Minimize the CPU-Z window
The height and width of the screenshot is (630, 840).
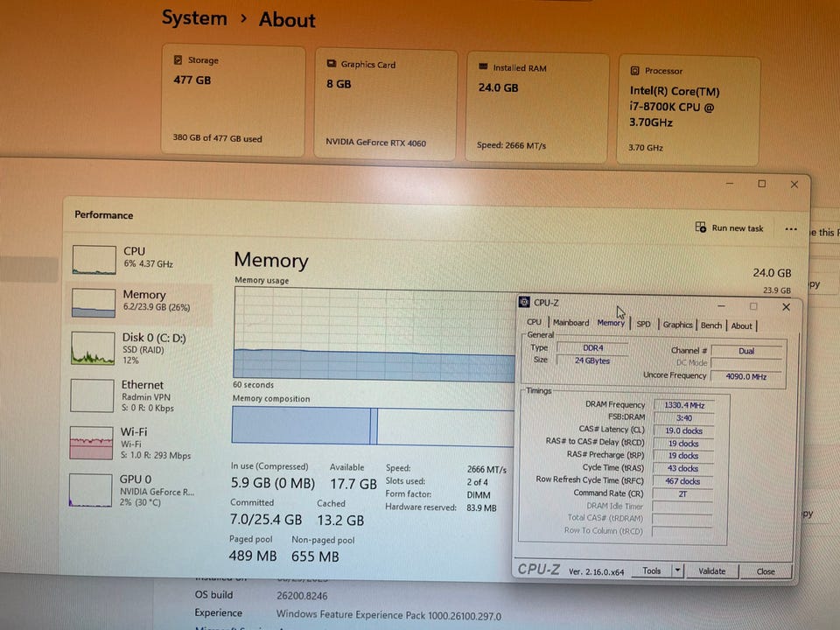[x=721, y=306]
